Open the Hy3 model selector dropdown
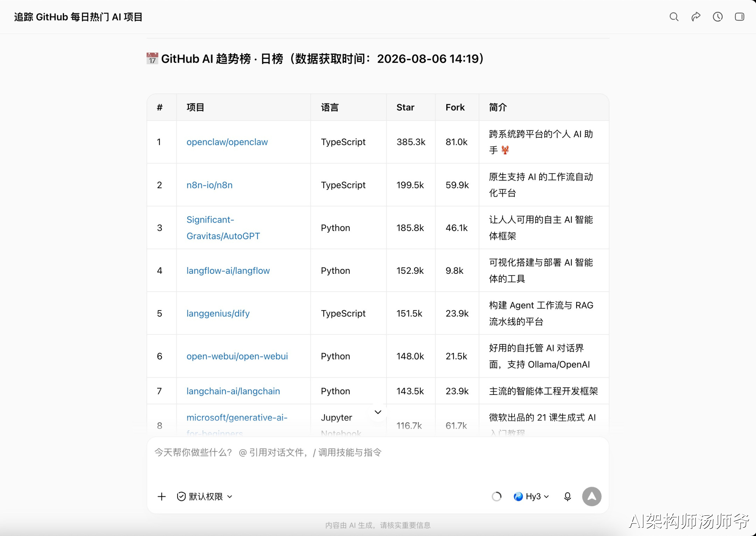This screenshot has width=756, height=536. pos(531,496)
